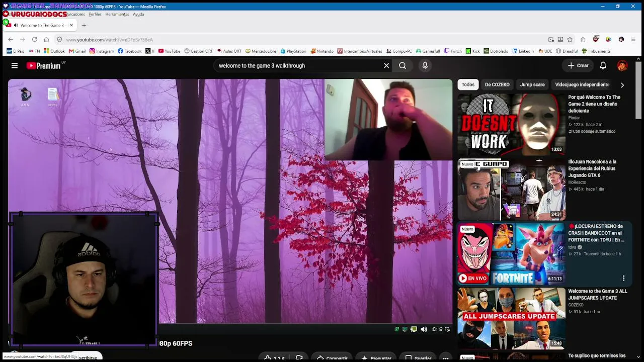Open the Gestion ORT bookmark

(x=198, y=51)
